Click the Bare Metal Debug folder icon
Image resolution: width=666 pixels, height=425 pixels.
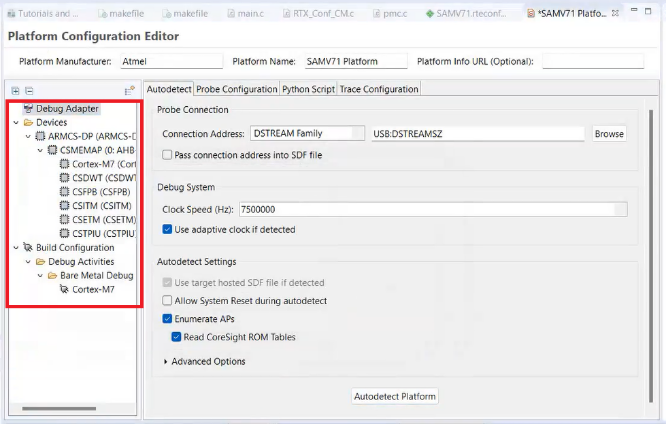[x=53, y=275]
